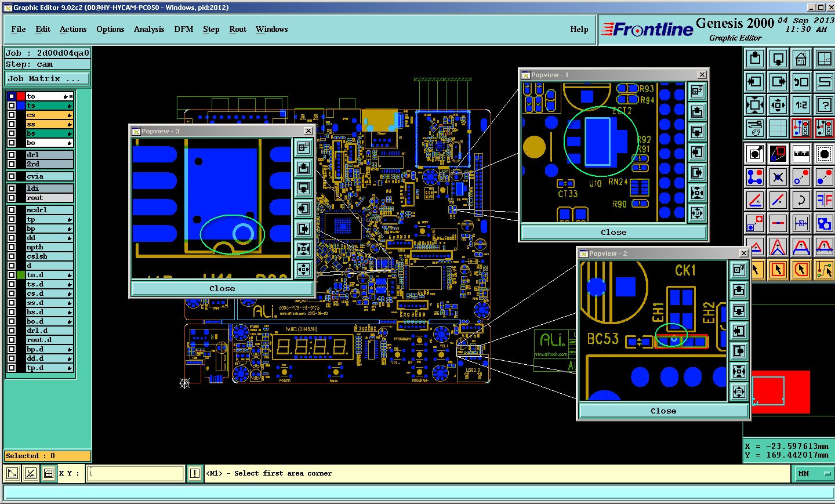Select the layer name 'npth'

point(49,247)
